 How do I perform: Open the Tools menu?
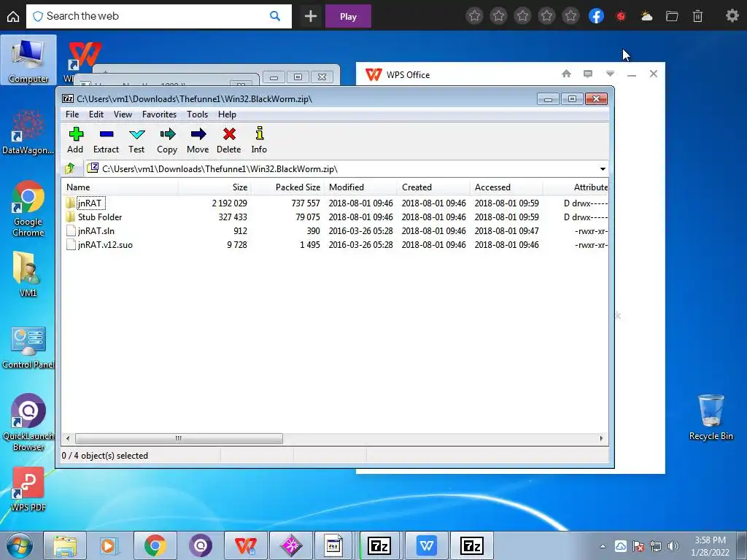(x=197, y=114)
